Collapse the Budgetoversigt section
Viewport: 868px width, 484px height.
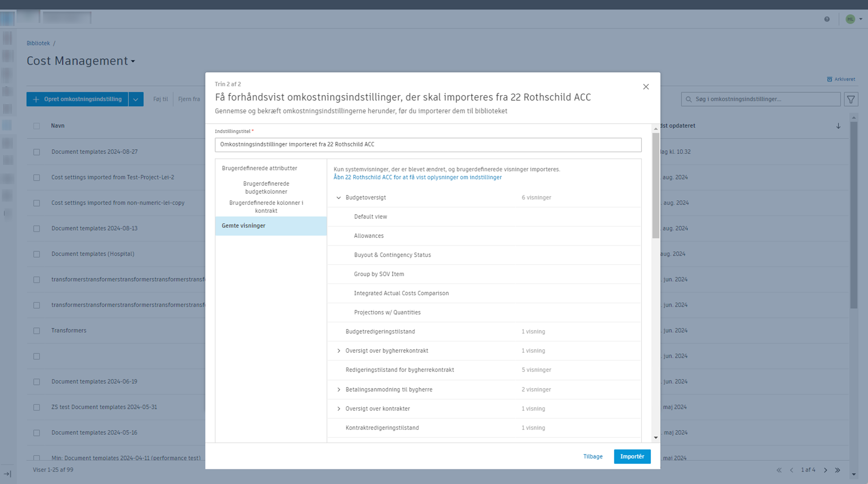pyautogui.click(x=339, y=198)
